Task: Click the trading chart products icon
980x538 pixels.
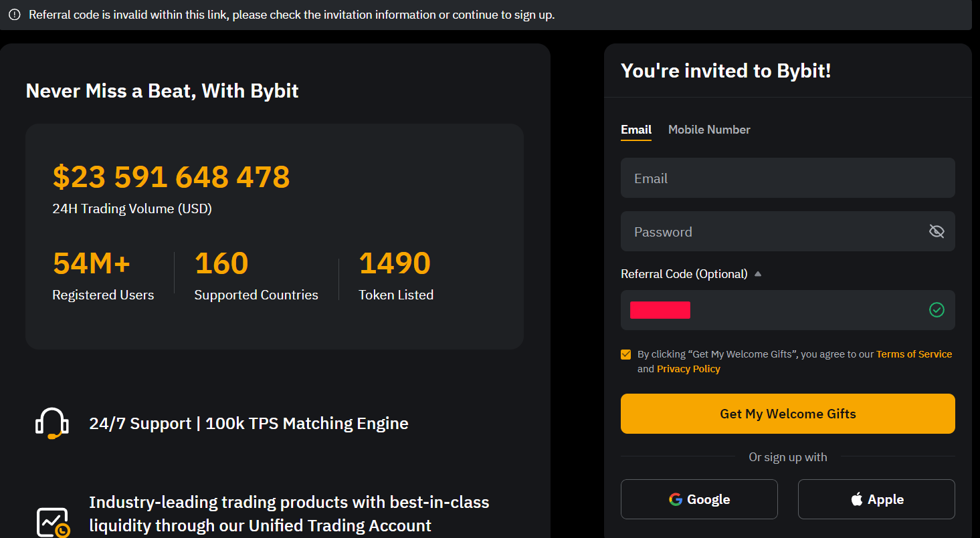Action: [53, 523]
